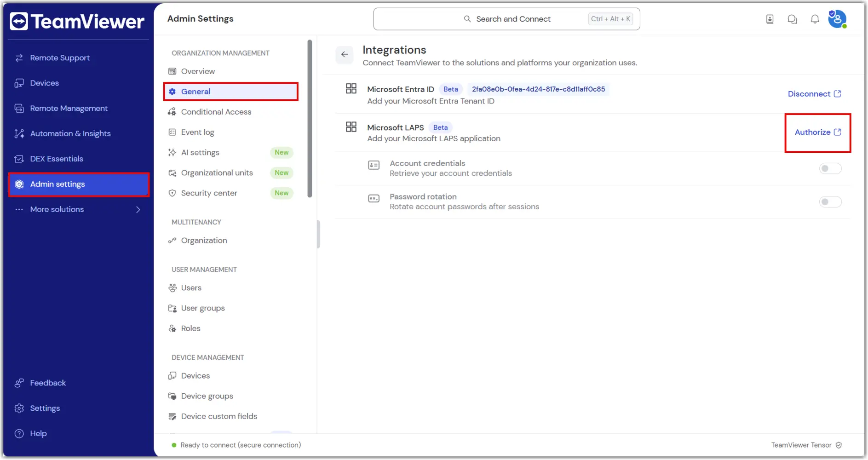Open Event log
The height and width of the screenshot is (460, 868).
click(x=231, y=132)
